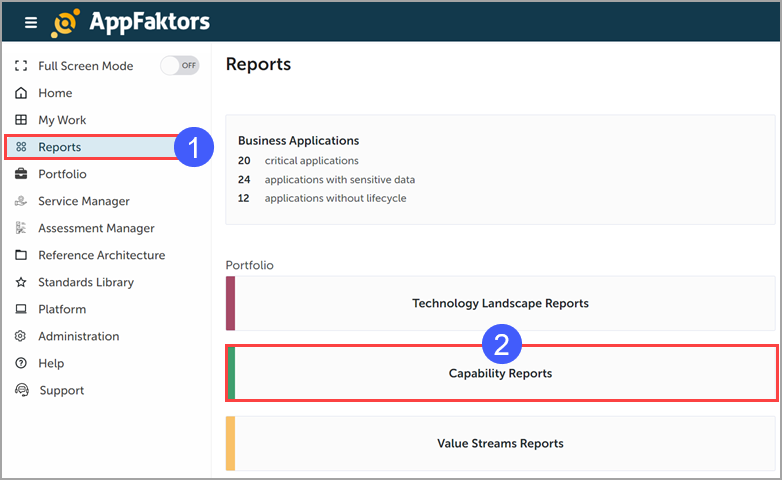
Task: Click the Assessment Manager icon
Action: pos(21,228)
